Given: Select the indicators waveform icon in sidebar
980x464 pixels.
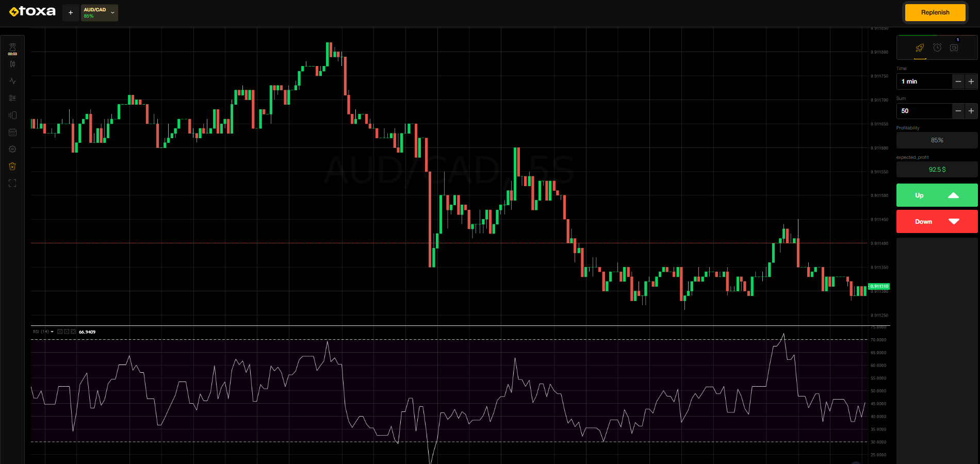Looking at the screenshot, I should click(x=12, y=81).
